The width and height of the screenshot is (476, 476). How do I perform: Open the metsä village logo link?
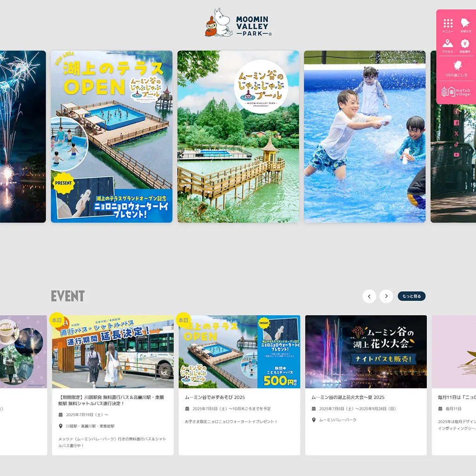456,92
